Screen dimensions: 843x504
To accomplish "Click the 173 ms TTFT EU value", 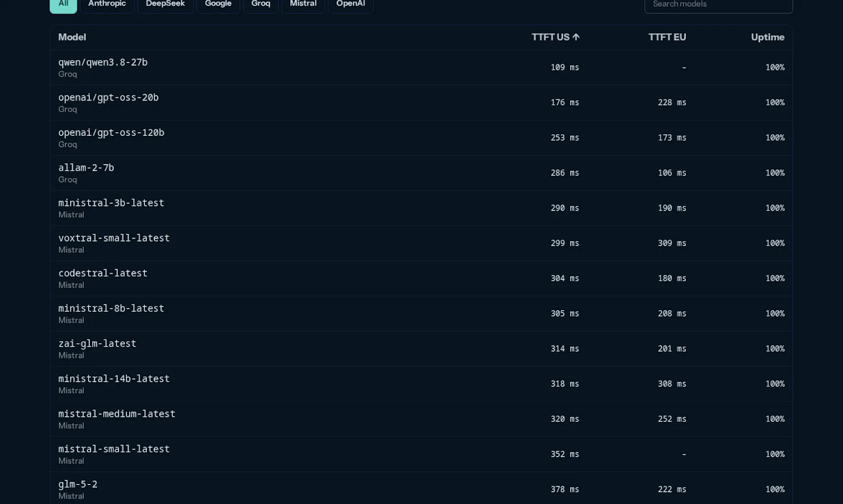I will tap(672, 138).
